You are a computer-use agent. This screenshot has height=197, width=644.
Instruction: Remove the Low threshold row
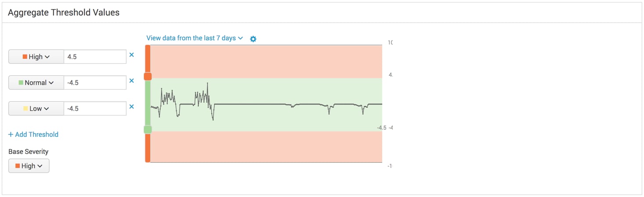coord(131,107)
